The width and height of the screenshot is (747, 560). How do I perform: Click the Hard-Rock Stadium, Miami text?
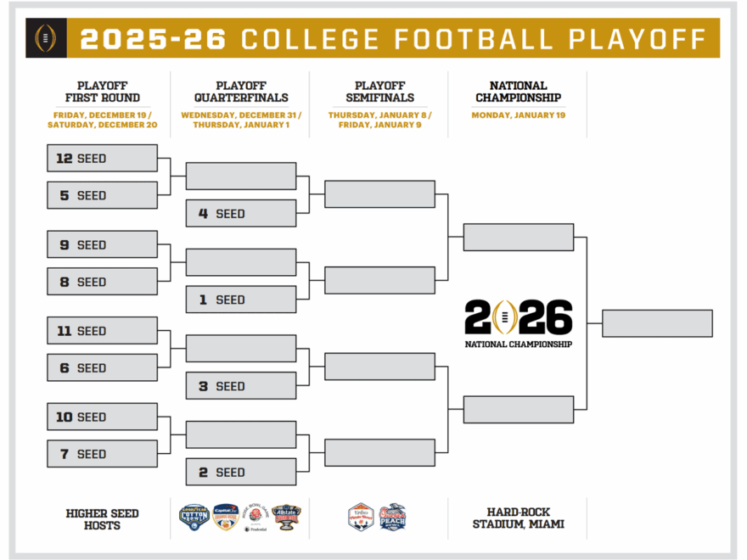[518, 518]
